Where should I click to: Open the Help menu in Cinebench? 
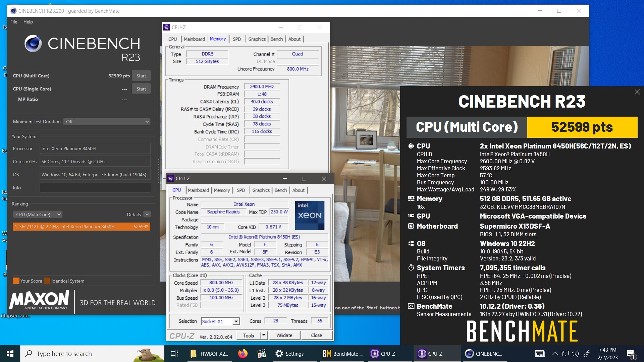coord(28,22)
